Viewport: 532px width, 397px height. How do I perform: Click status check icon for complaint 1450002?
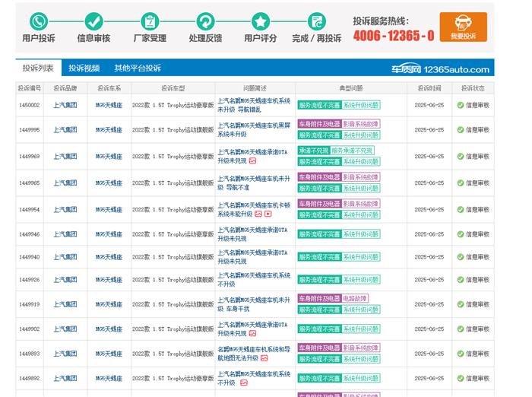point(461,105)
